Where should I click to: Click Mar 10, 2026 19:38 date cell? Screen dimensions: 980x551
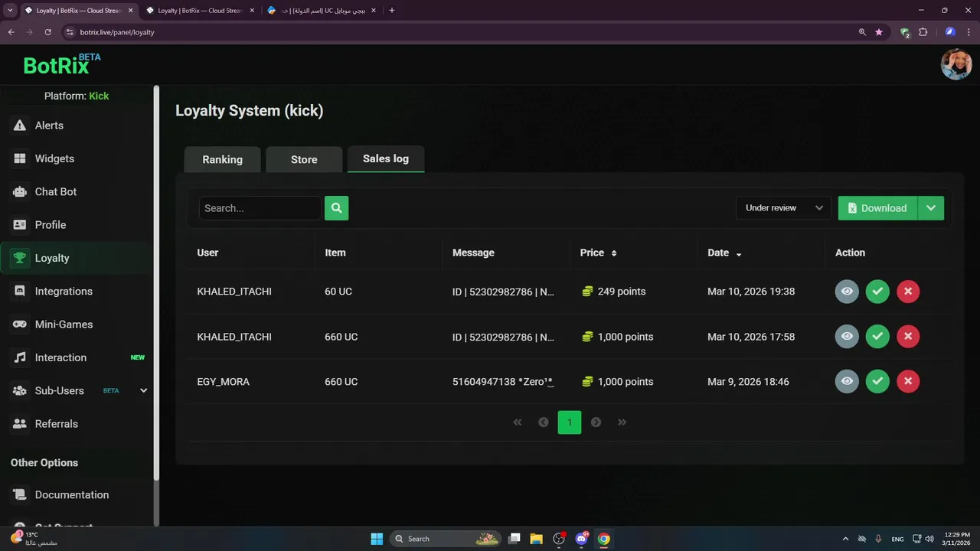(751, 292)
